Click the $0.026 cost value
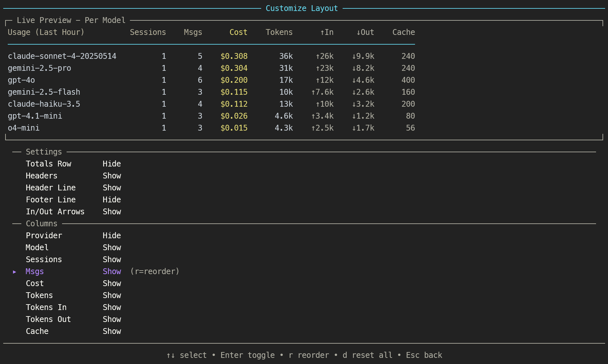The height and width of the screenshot is (364, 608). pos(234,116)
